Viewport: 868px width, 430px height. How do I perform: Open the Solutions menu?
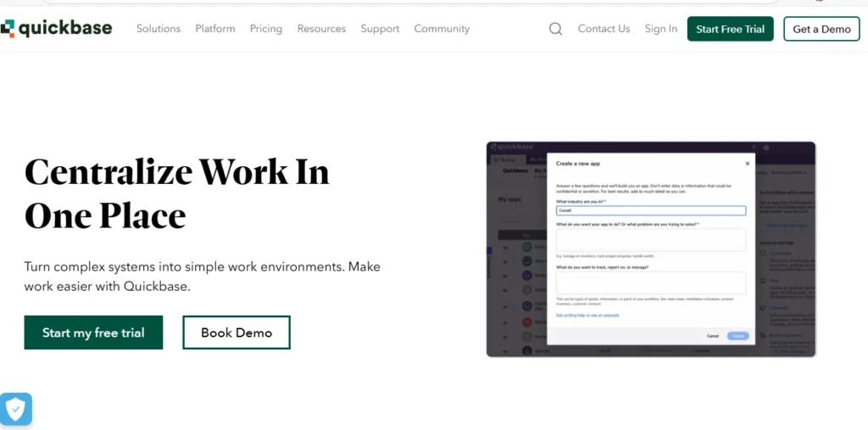tap(159, 29)
